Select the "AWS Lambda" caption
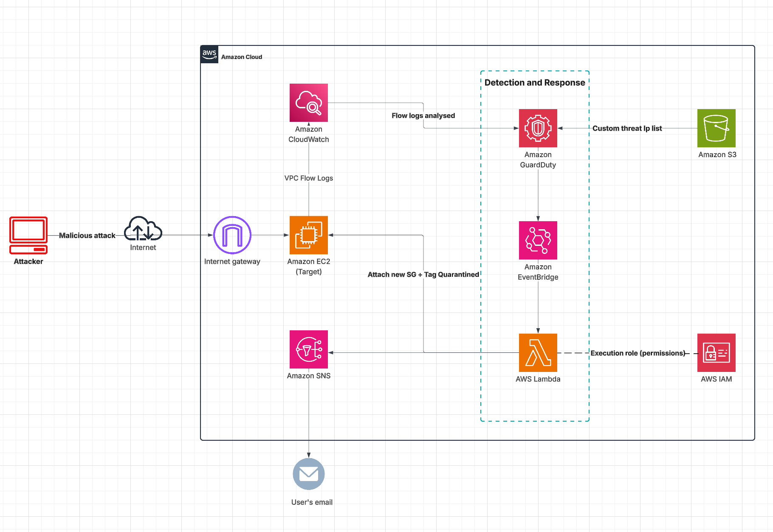This screenshot has height=532, width=773. tap(538, 379)
